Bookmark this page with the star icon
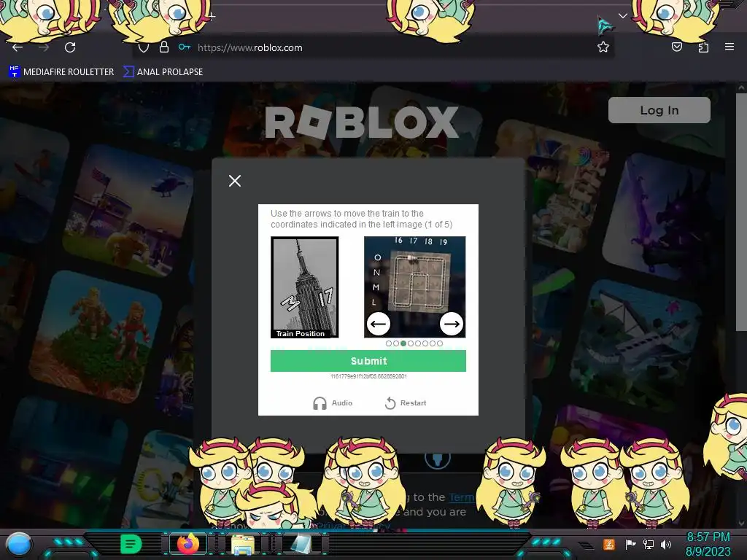 603,47
